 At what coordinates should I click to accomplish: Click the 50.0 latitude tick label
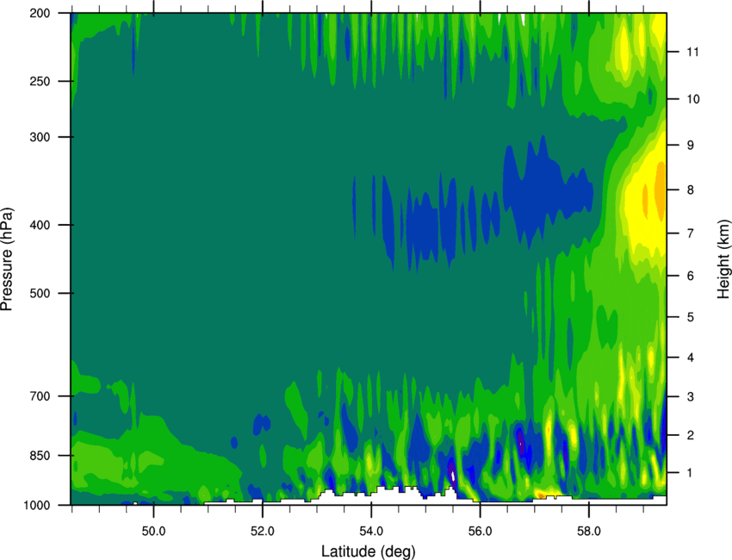click(x=153, y=531)
